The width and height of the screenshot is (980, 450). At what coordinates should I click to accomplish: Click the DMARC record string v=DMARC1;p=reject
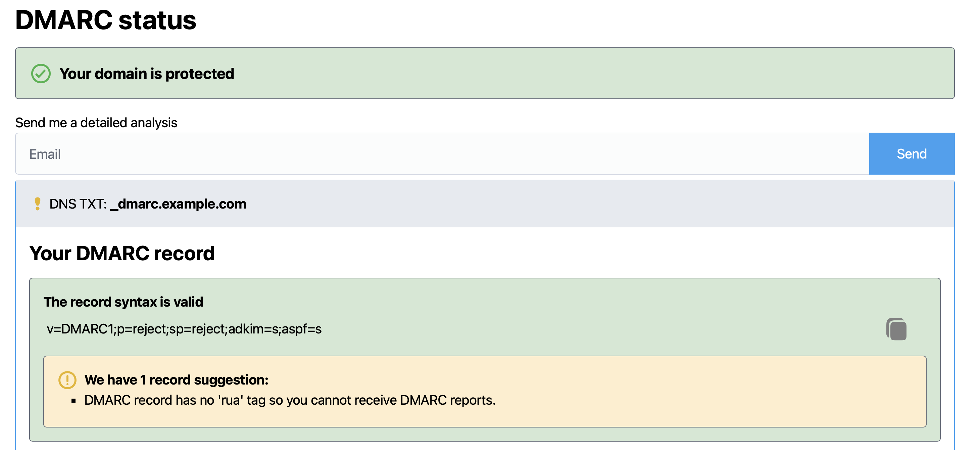(184, 329)
